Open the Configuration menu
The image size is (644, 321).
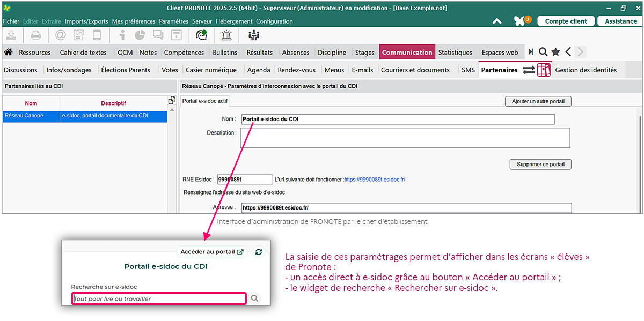pyautogui.click(x=274, y=21)
